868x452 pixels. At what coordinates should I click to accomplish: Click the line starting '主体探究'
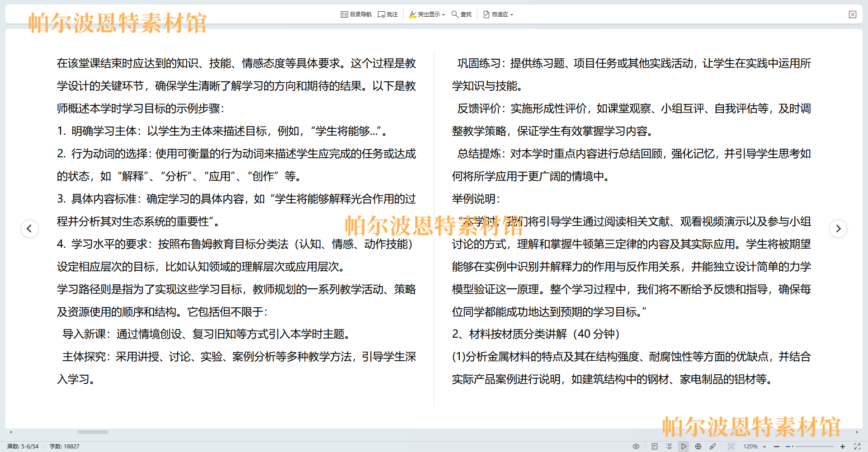pos(239,357)
